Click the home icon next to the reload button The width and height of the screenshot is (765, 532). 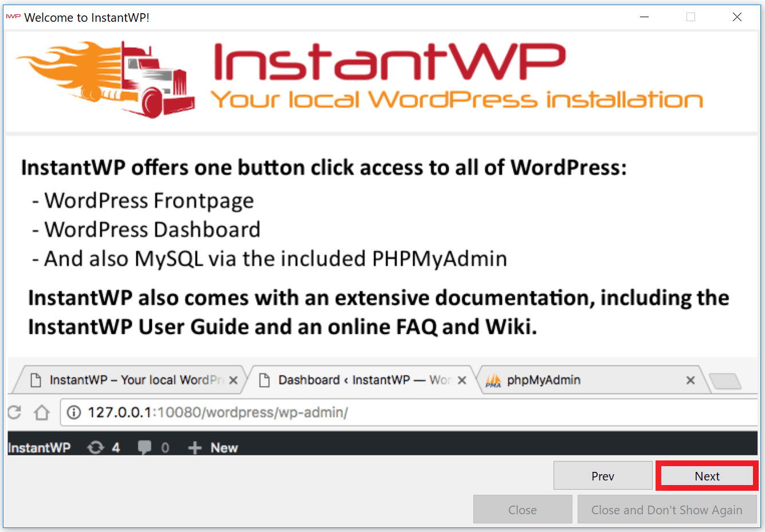[x=41, y=412]
